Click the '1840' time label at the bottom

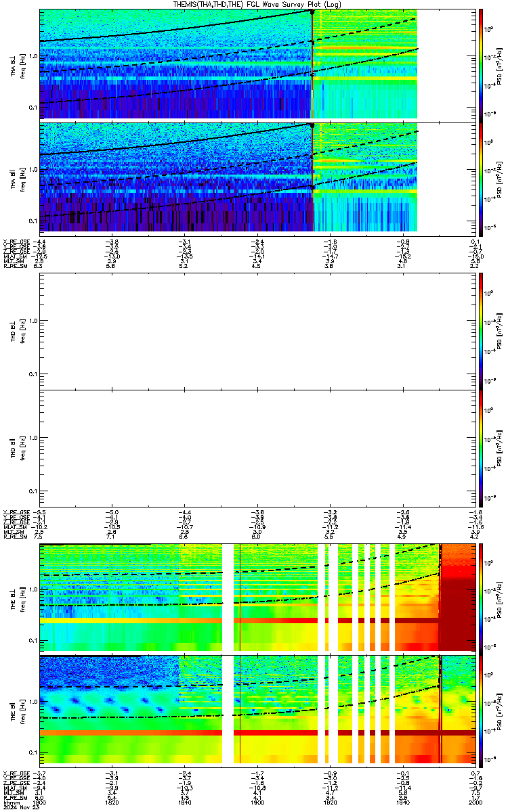pyautogui.click(x=185, y=803)
